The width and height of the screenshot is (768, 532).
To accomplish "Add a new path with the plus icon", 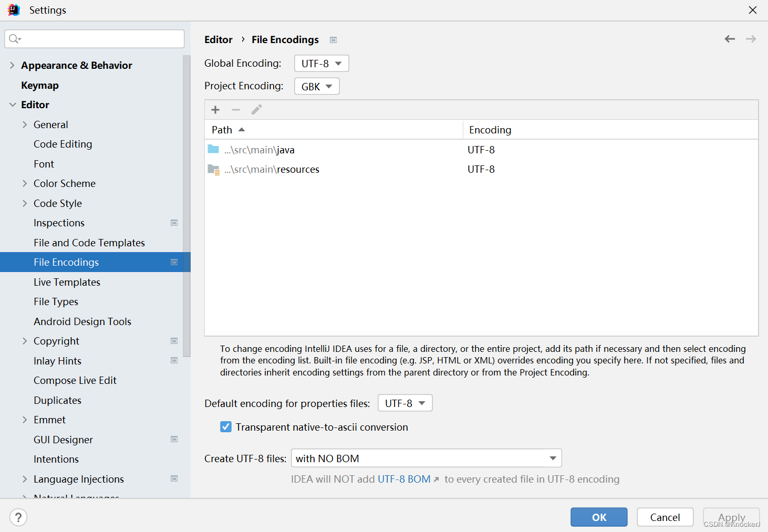I will pyautogui.click(x=215, y=110).
